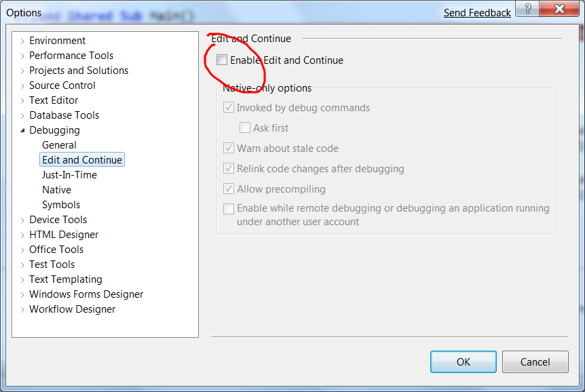This screenshot has height=392, width=585.
Task: Collapse the Debugging tree node
Action: click(22, 130)
